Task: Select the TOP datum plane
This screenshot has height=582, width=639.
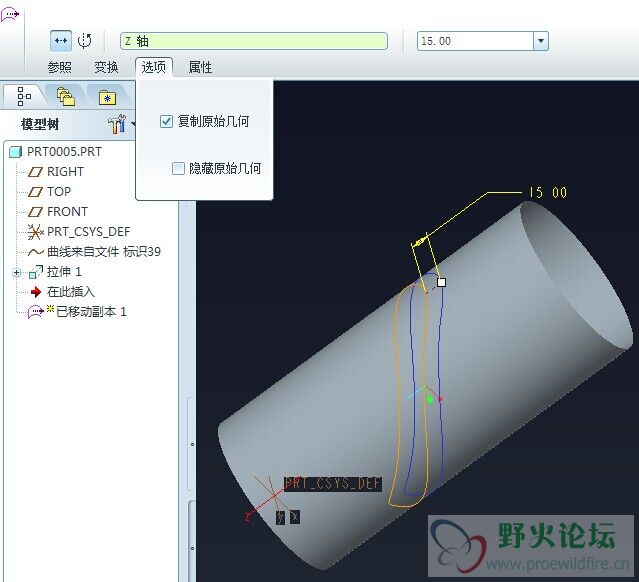Action: pos(59,192)
